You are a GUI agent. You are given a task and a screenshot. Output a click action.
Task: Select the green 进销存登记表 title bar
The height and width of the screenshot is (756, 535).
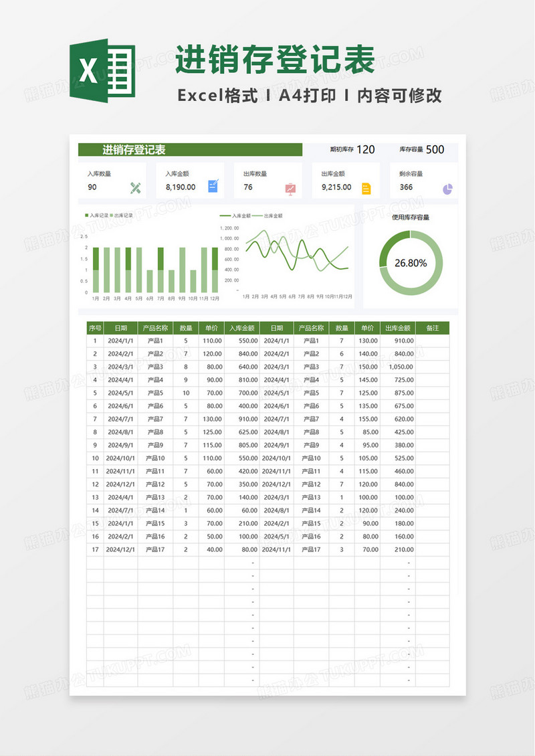coord(190,149)
